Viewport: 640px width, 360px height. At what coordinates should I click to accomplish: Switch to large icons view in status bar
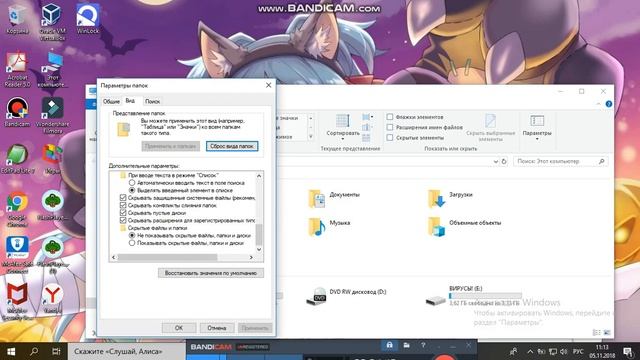(607, 333)
